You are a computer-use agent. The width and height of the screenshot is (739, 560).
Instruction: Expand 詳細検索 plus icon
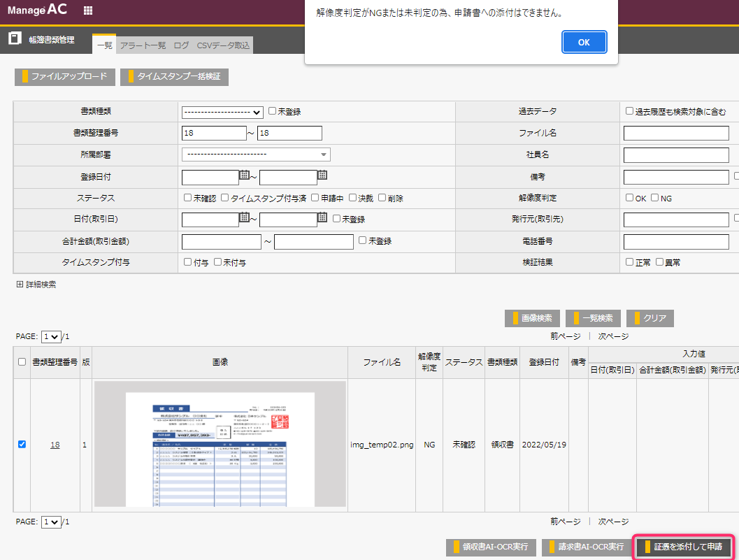tap(20, 285)
